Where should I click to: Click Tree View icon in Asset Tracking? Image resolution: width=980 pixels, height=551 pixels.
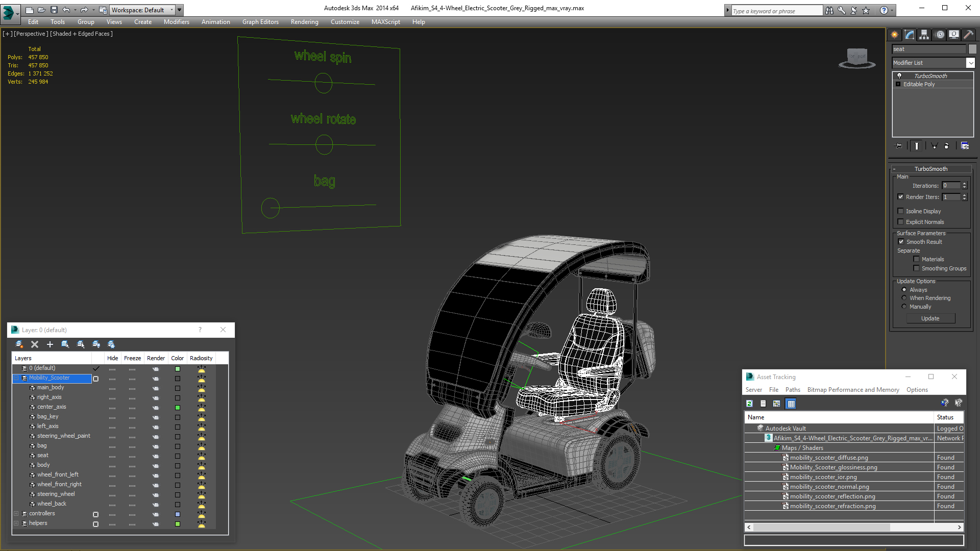[x=777, y=404]
